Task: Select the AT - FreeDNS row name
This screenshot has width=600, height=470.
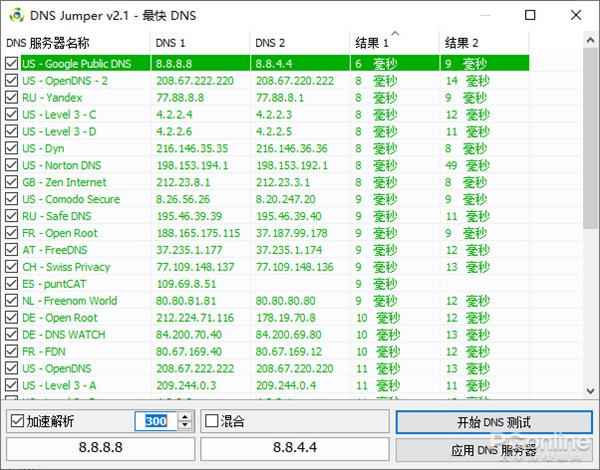Action: [55, 250]
